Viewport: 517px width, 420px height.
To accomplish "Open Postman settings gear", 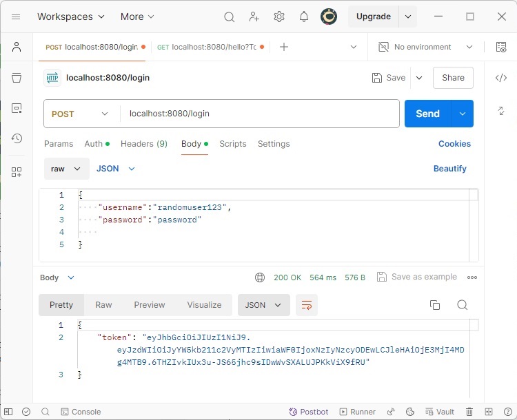I will [279, 17].
